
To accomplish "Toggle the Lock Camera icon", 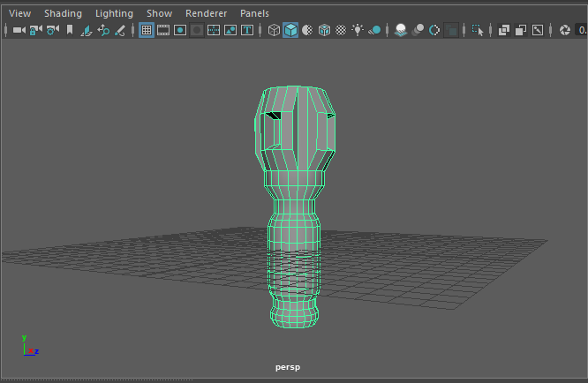I will tap(36, 30).
